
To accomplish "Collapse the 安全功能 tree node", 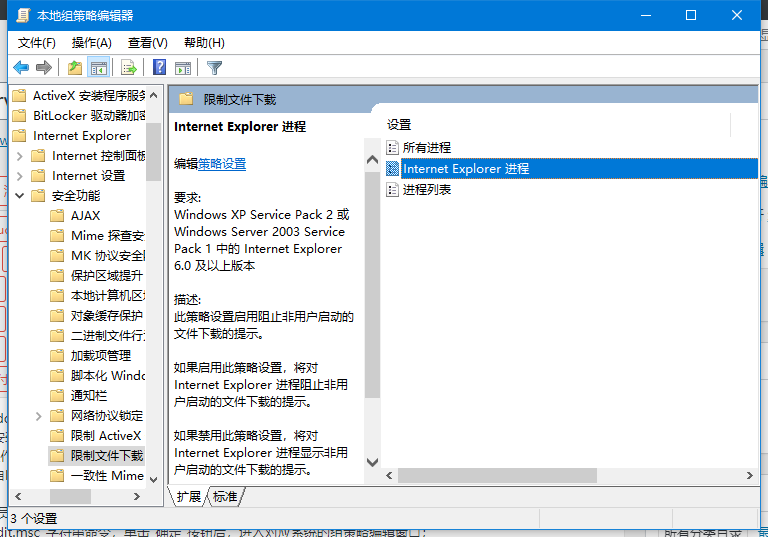I will point(20,196).
